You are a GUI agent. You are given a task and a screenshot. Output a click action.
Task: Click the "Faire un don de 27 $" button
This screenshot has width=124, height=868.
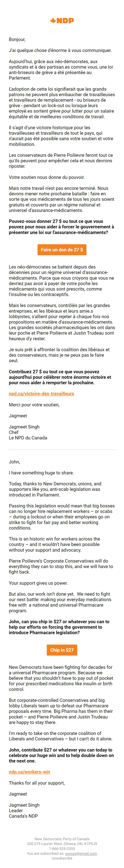pos(62,250)
